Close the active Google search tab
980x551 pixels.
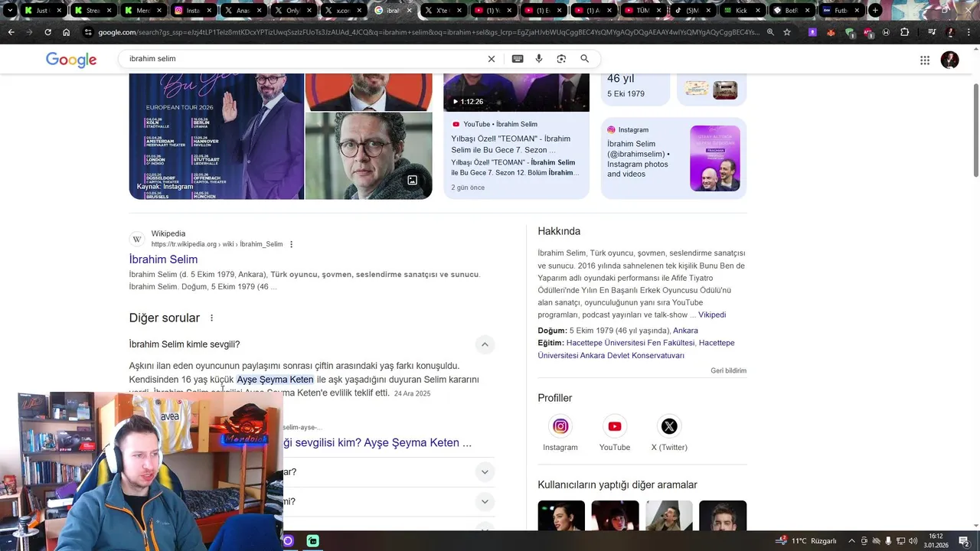[x=408, y=10]
